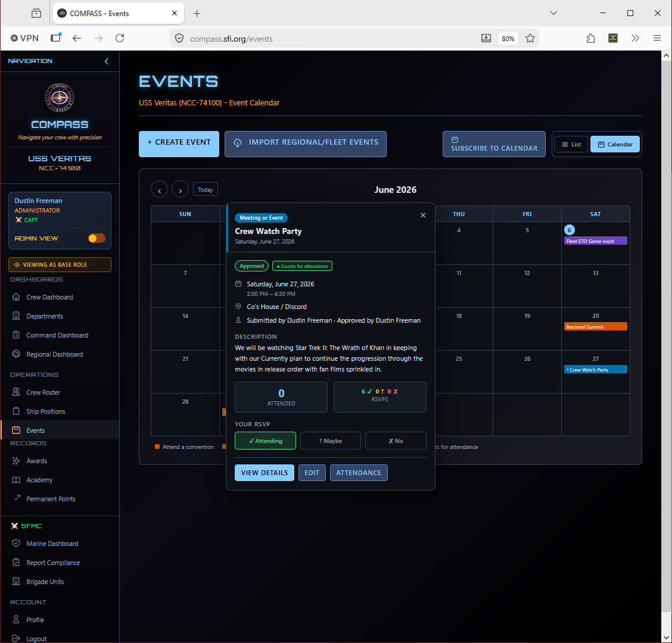This screenshot has width=672, height=643.
Task: Click View Details button
Action: 265,473
